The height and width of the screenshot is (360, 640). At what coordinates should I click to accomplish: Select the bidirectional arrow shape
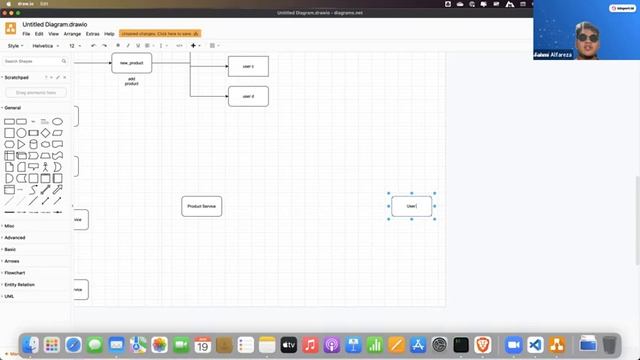click(x=45, y=189)
